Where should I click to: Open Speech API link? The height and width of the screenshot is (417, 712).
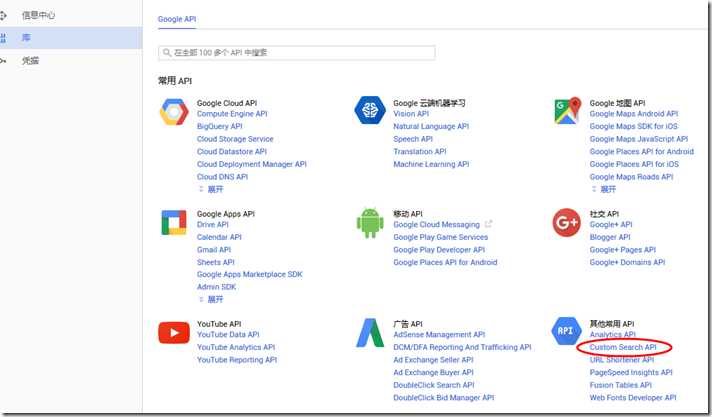pos(413,139)
